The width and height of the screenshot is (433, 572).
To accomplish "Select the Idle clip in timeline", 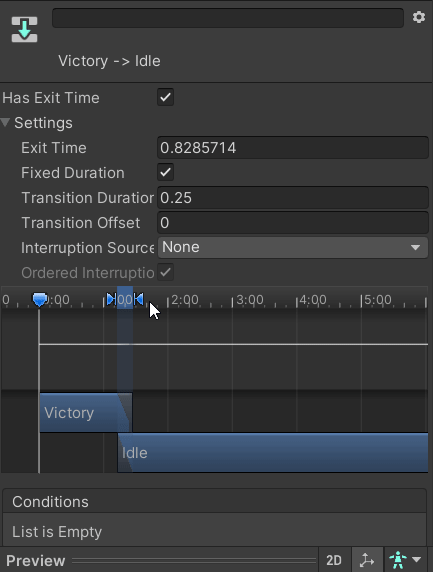I will (272, 453).
